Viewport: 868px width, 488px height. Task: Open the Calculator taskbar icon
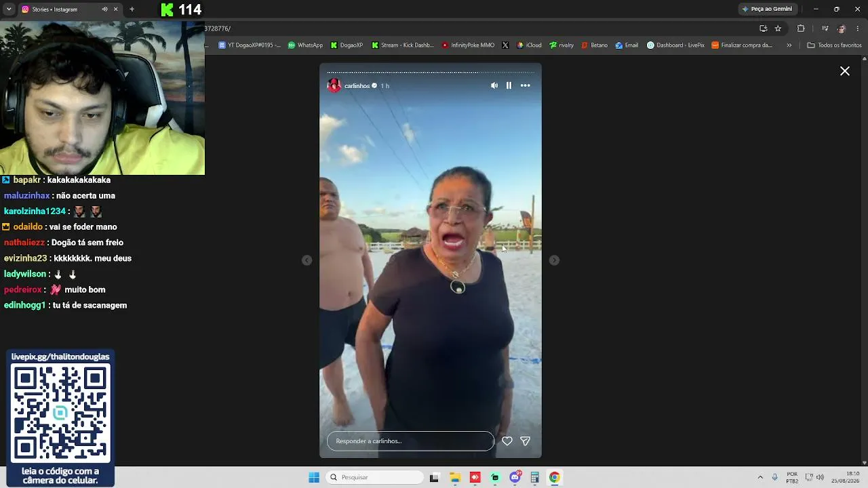[535, 477]
